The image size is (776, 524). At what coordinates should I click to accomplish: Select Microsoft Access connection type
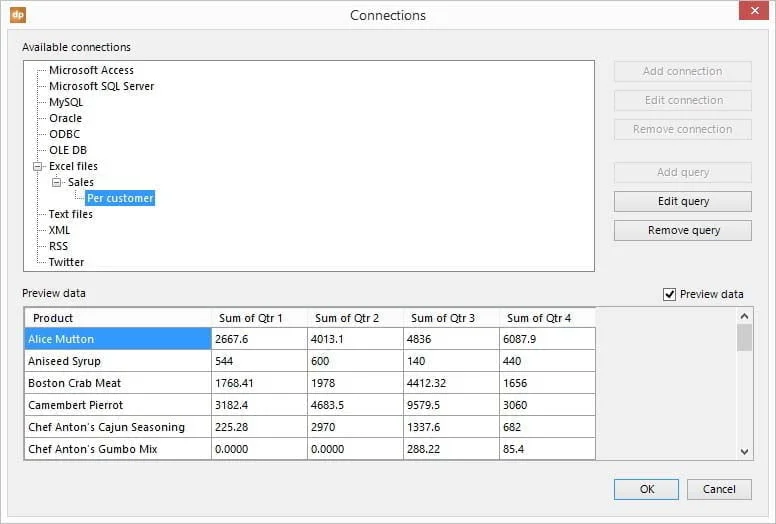91,70
